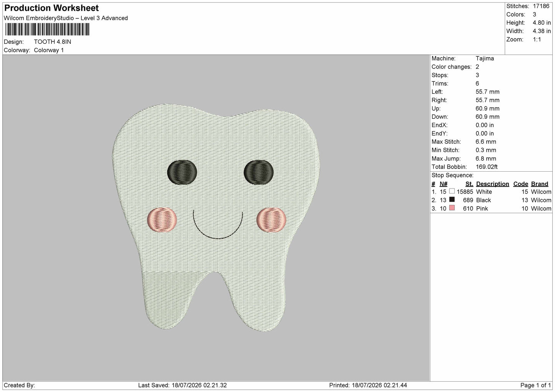Select the Colorway 1 value
Viewport: 555px width, 392px height.
[49, 50]
